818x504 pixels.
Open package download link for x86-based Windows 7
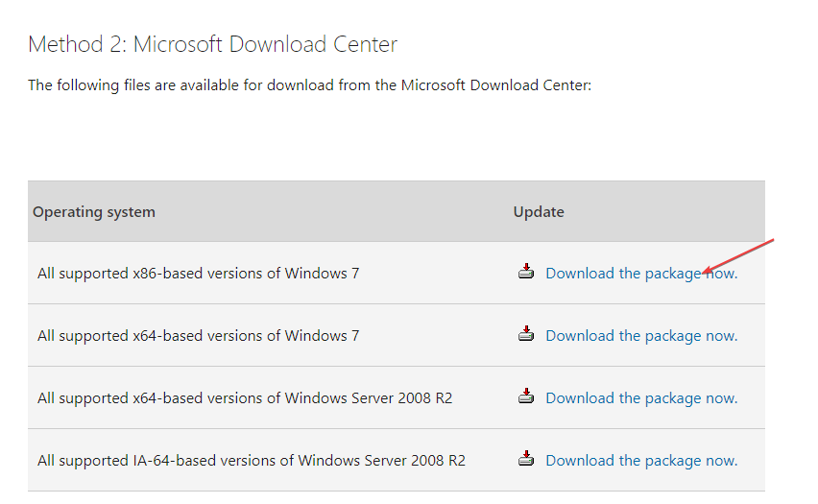(641, 274)
